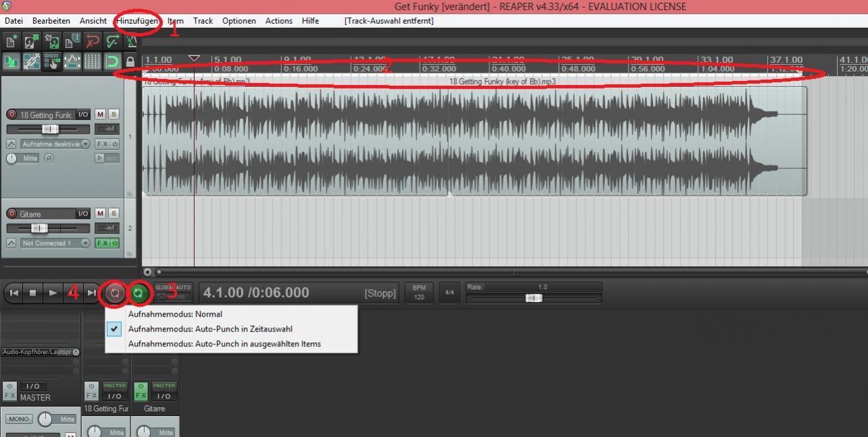Solo the Gitarre track
The width and height of the screenshot is (868, 437).
click(x=114, y=213)
